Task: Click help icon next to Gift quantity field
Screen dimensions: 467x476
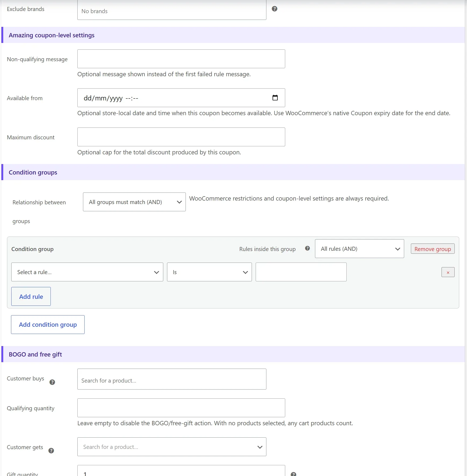Action: click(294, 474)
